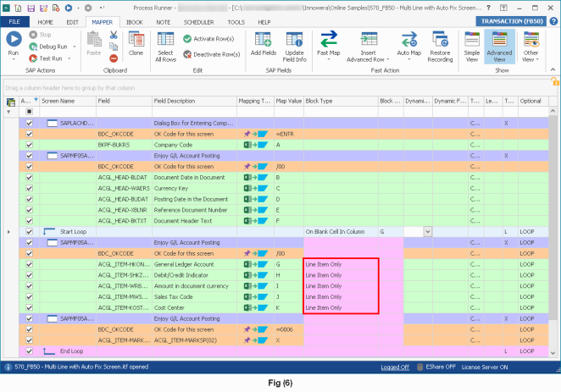Expand the Debug Run dropdown arrow

[x=75, y=47]
